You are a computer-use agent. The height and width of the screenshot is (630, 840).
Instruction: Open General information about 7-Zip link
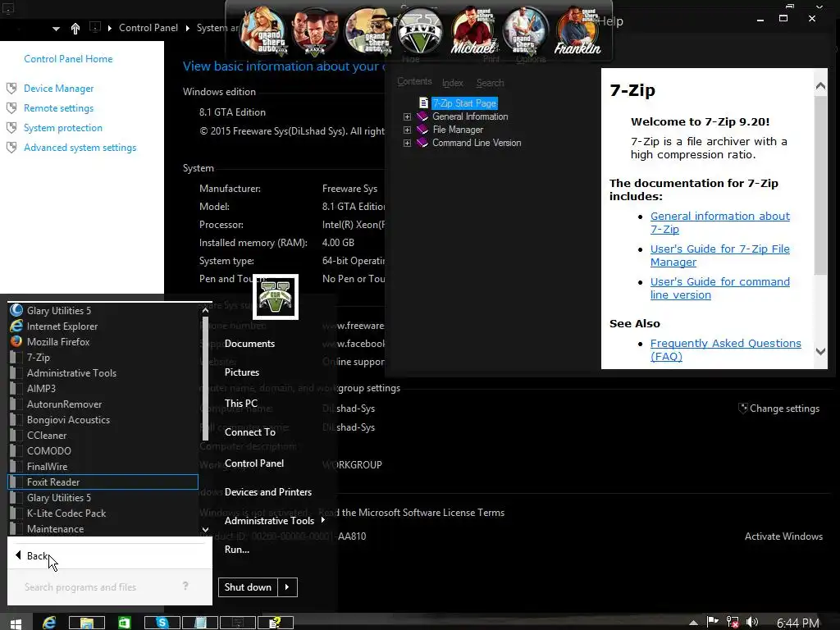(720, 222)
